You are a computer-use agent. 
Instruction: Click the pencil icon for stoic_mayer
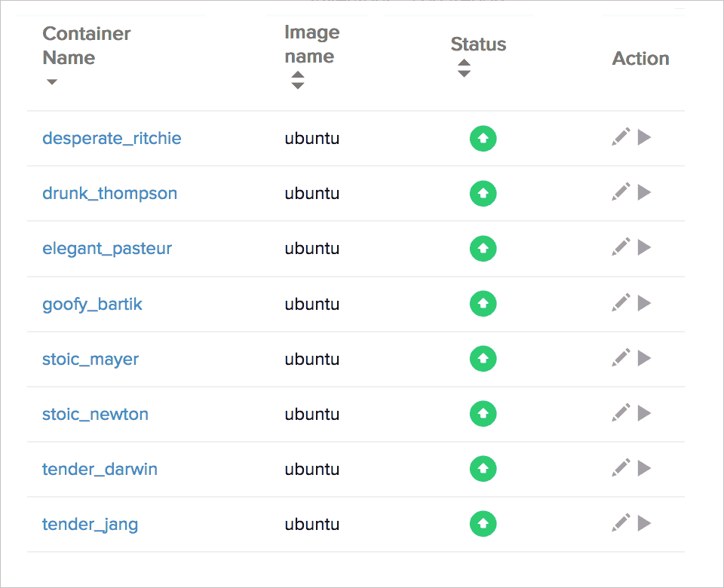(621, 357)
